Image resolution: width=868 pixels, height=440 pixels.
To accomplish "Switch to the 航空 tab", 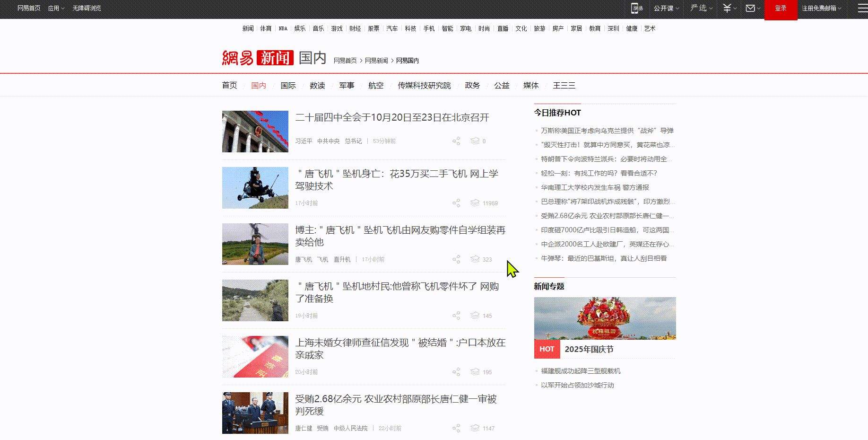I will (376, 85).
